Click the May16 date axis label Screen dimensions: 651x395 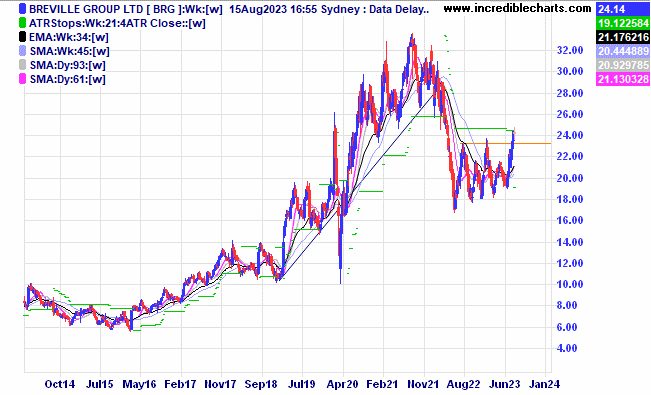[x=139, y=384]
